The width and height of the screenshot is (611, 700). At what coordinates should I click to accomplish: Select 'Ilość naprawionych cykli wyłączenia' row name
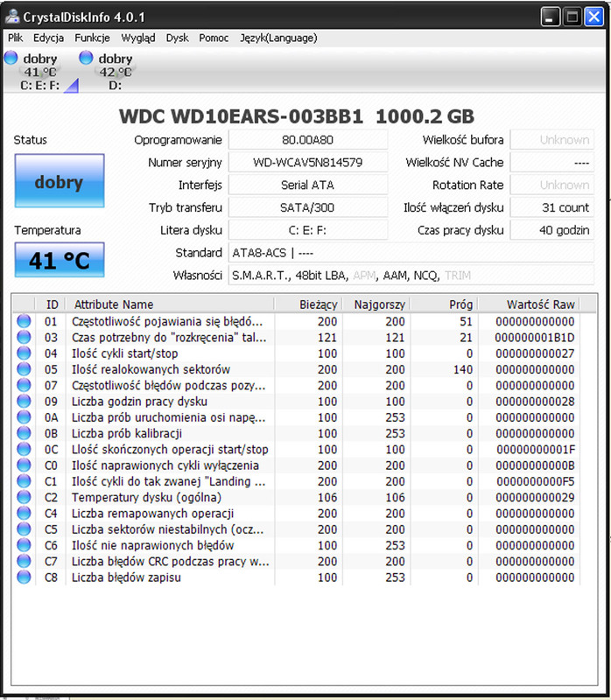coord(165,465)
